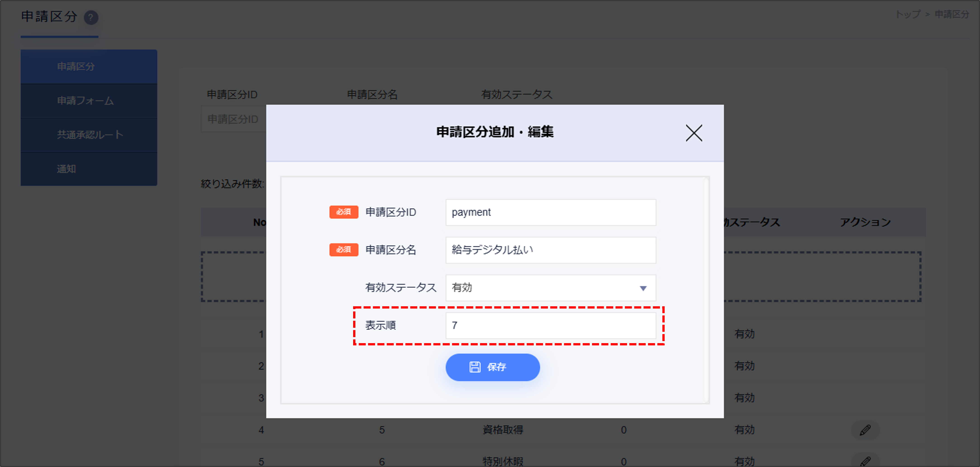
Task: Click the 申請区分 breadcrumb item
Action: point(952,14)
